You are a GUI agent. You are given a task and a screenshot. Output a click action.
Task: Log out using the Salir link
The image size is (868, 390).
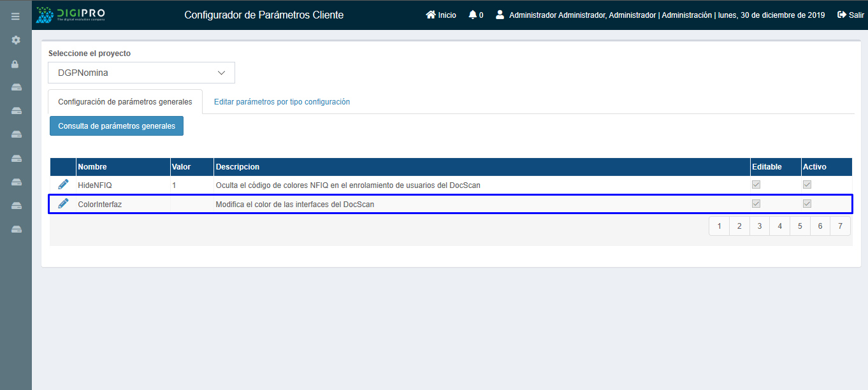(851, 15)
